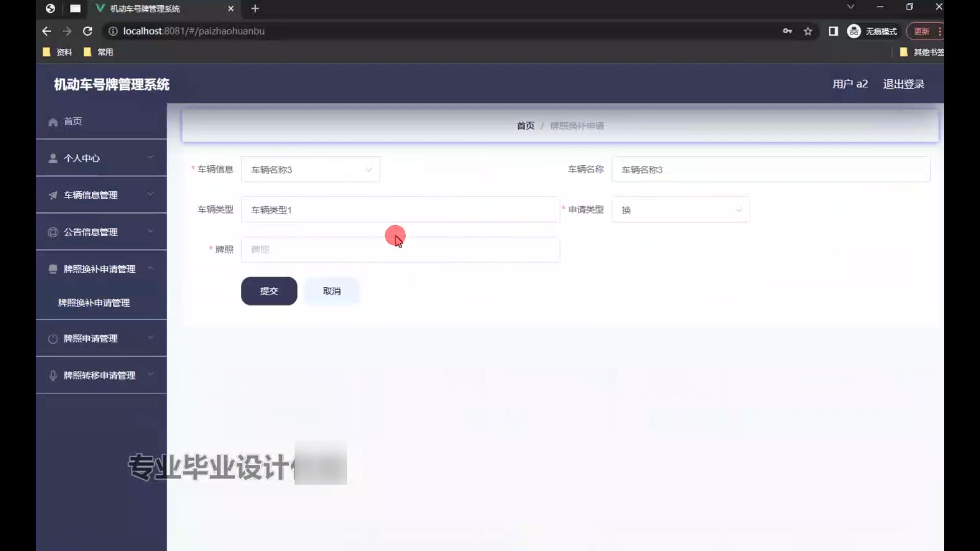Open the 申请类型 dropdown
The image size is (980, 551).
680,210
